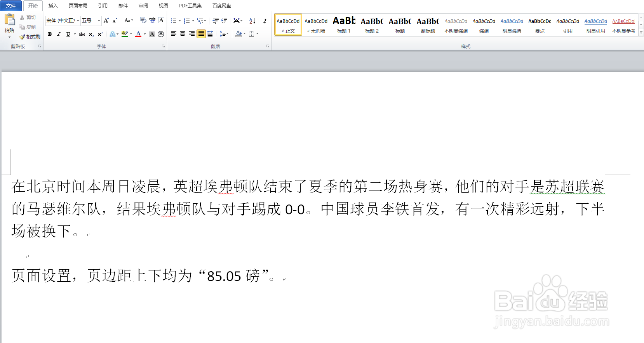The width and height of the screenshot is (644, 343).
Task: Apply the 正文 style
Action: click(x=288, y=25)
